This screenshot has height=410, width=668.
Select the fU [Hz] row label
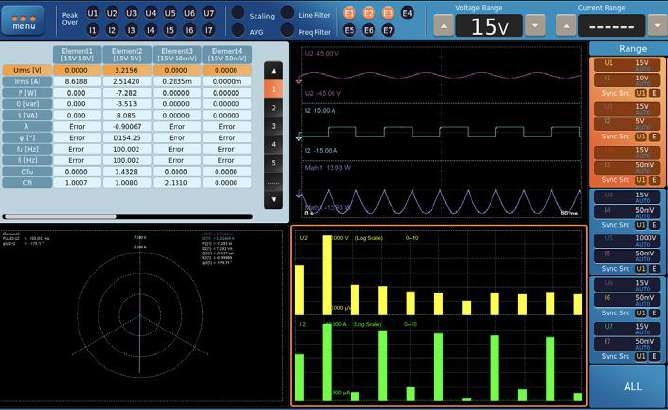coord(27,149)
